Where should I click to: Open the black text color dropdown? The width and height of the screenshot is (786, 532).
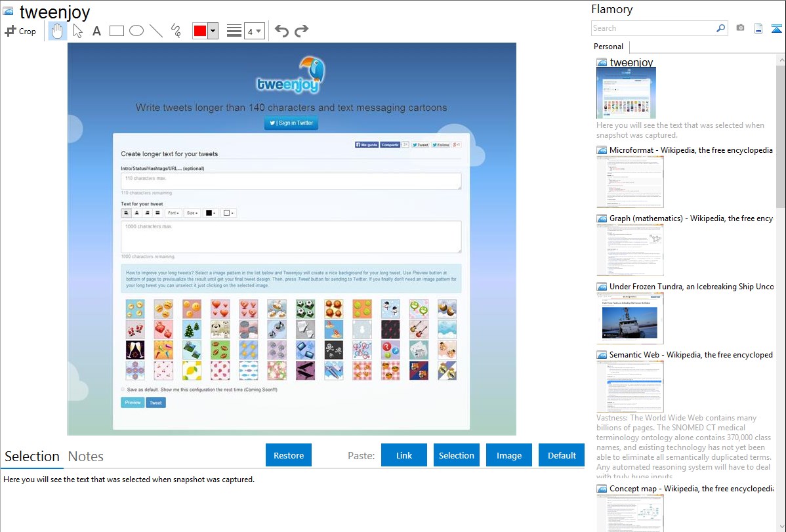click(x=211, y=213)
